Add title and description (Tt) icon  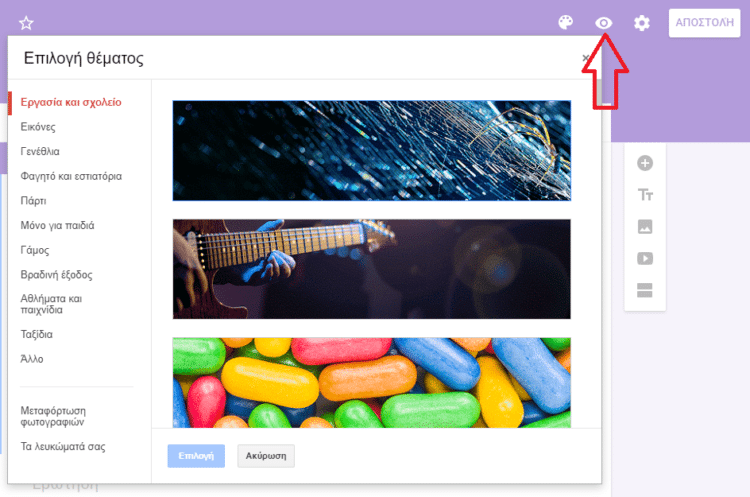(645, 195)
